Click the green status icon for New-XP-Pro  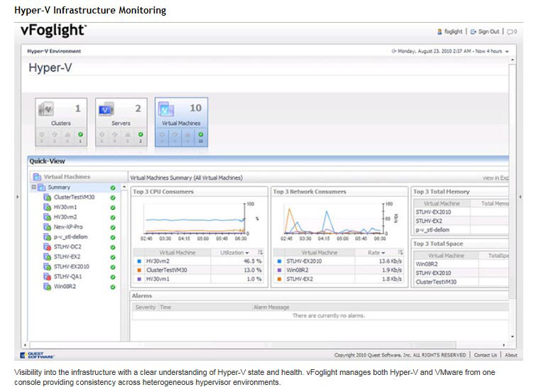[x=113, y=227]
